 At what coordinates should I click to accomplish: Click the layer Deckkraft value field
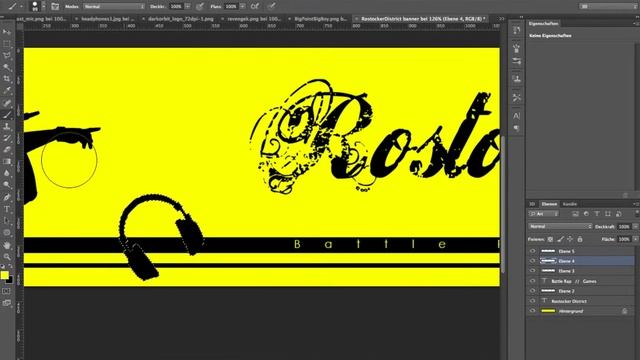point(624,227)
